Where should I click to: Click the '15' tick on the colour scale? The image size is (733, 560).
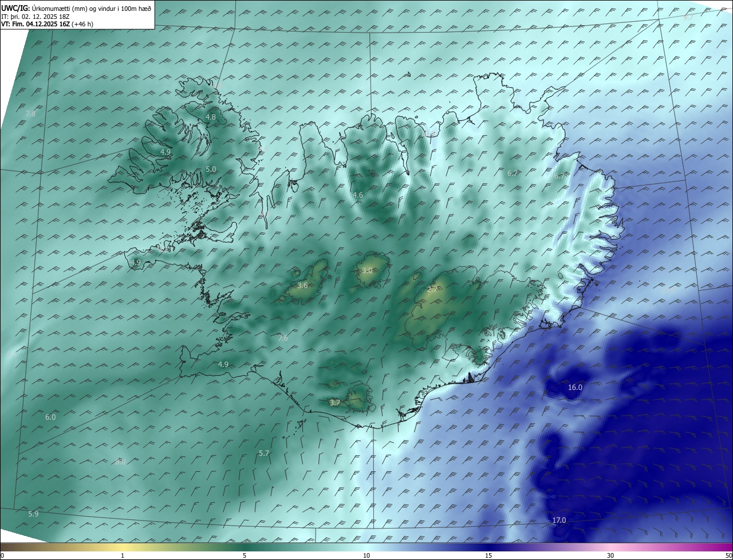coord(488,555)
